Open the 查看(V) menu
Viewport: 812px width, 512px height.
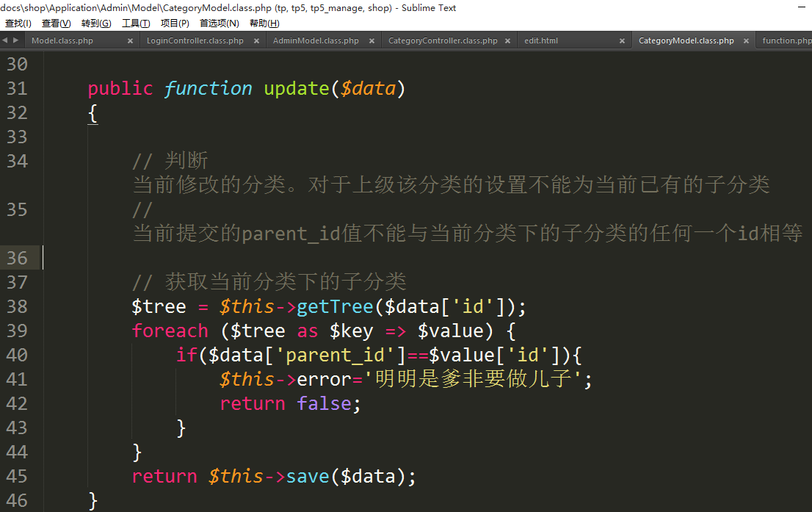[x=56, y=24]
